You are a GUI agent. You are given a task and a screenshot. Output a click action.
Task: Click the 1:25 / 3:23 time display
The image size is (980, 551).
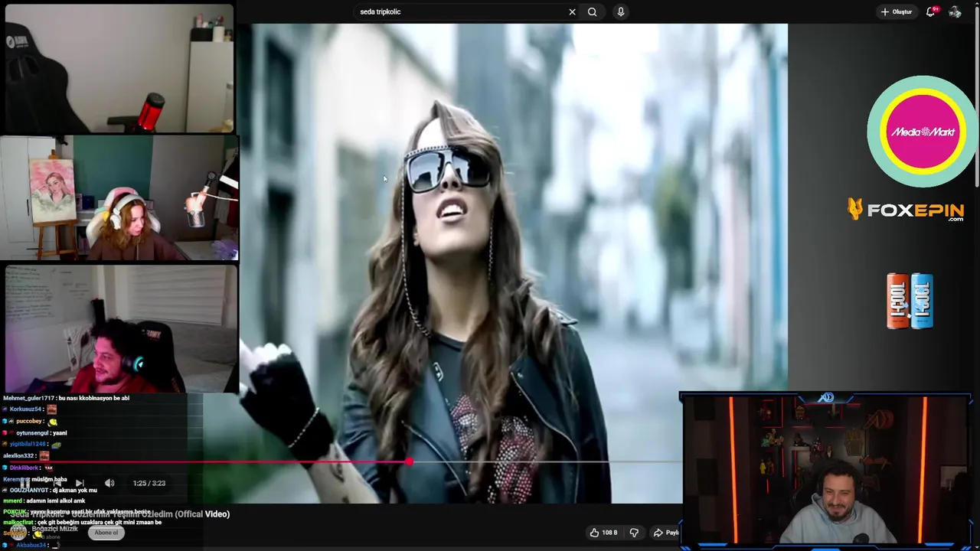149,483
